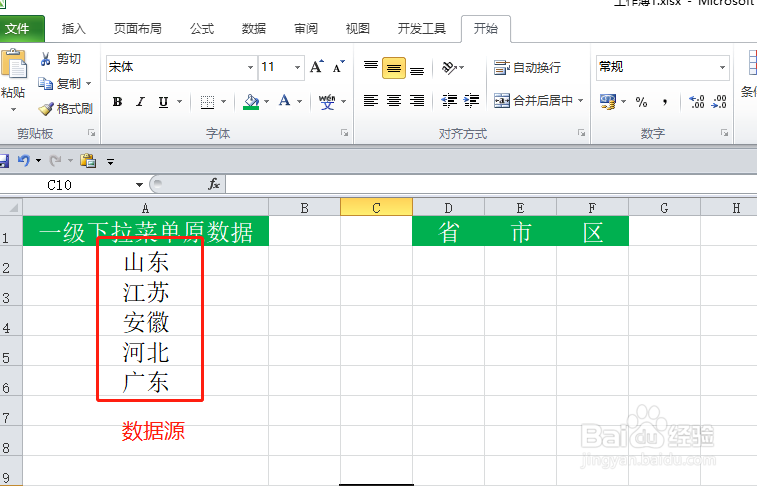Expand copy options dropdown arrow
This screenshot has height=486, width=757.
click(x=88, y=84)
